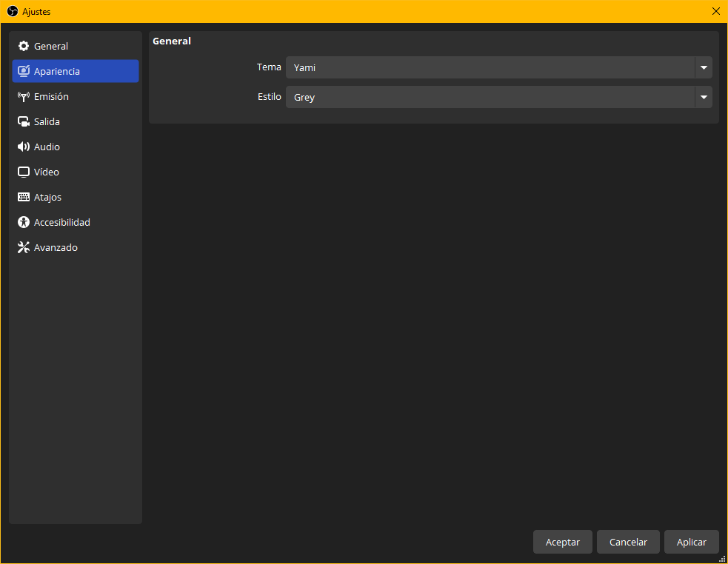Image resolution: width=728 pixels, height=564 pixels.
Task: Click the Tema label
Action: click(x=269, y=67)
